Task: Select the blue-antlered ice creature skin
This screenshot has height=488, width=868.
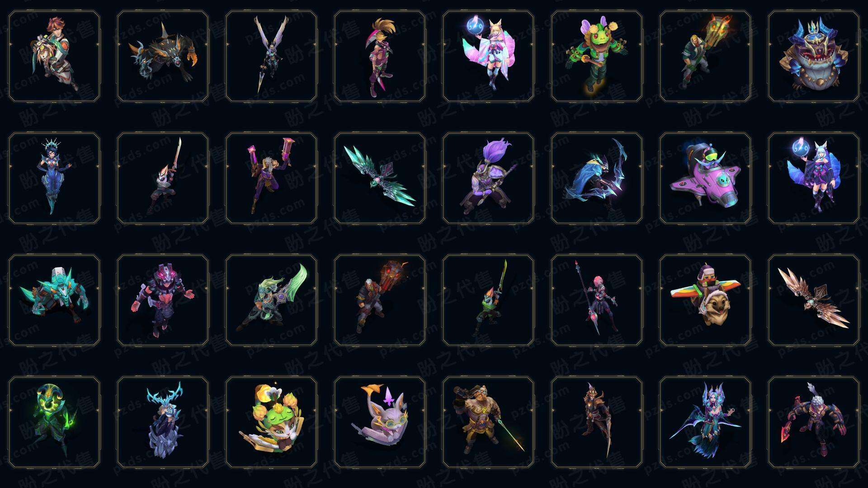Action: (163, 422)
